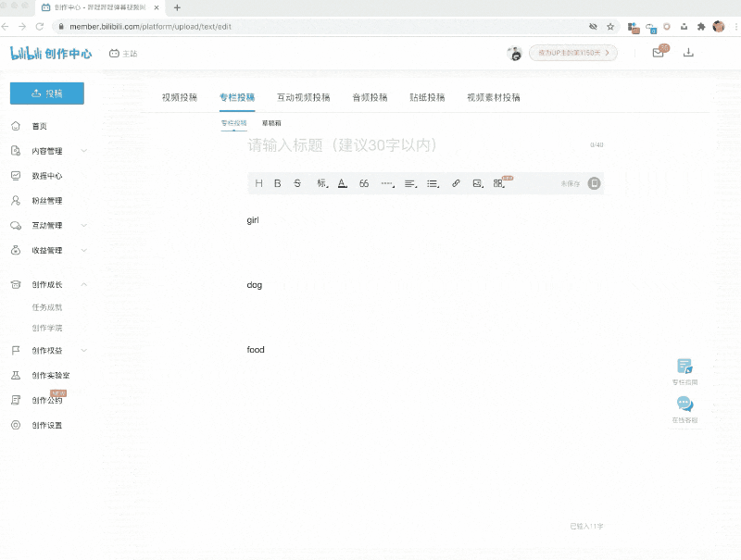Click the download icon in header
Image resolution: width=741 pixels, height=560 pixels.
click(x=688, y=53)
